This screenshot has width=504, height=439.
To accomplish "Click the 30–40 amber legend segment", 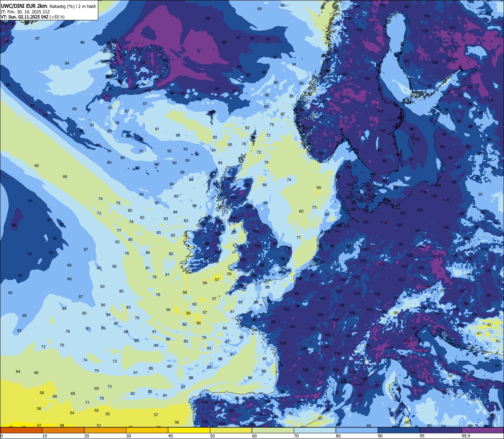I will (x=147, y=430).
